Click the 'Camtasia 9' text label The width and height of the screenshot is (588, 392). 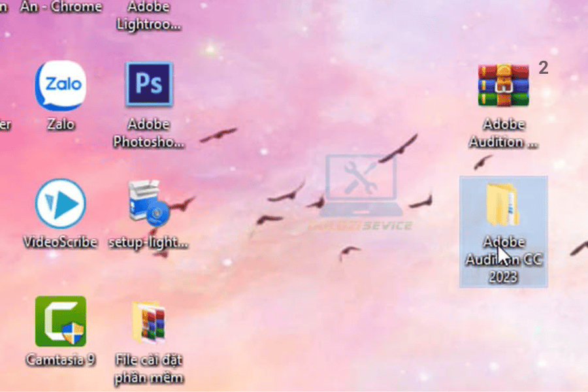60,360
